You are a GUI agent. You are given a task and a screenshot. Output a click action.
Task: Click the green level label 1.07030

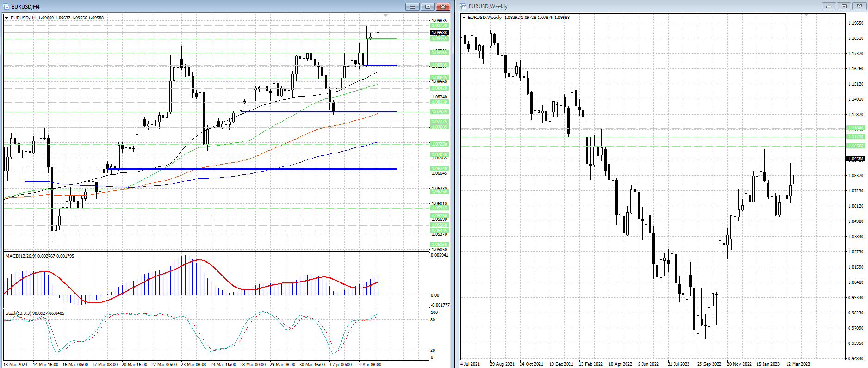pyautogui.click(x=439, y=154)
